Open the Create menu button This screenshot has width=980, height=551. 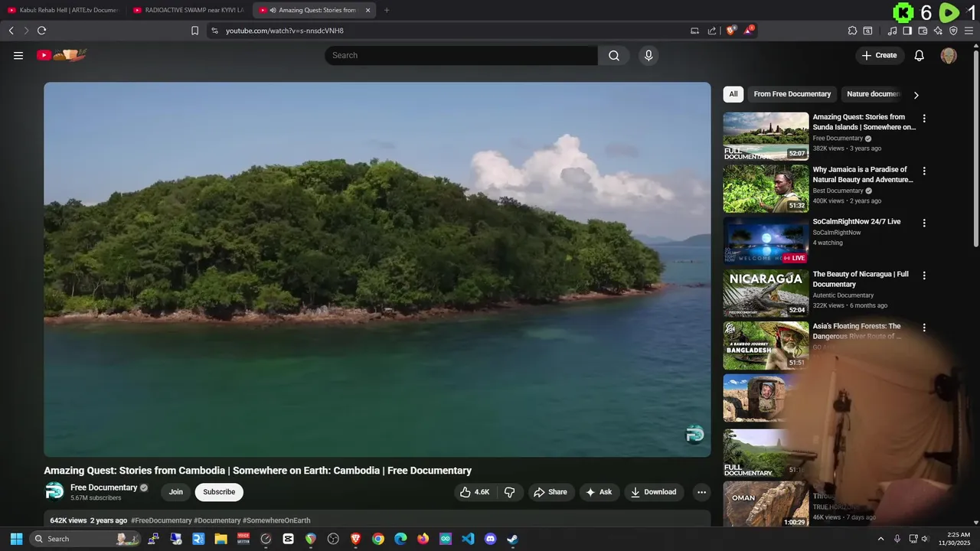[880, 55]
